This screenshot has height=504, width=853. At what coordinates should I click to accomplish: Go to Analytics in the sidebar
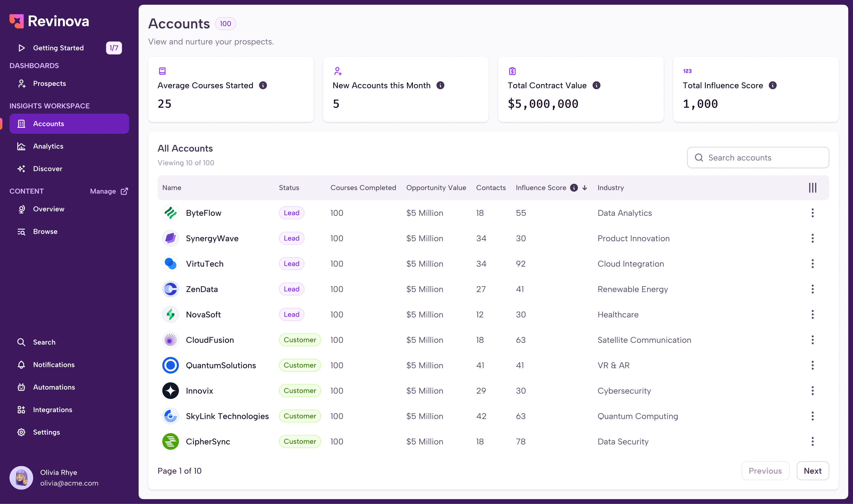[x=48, y=146]
